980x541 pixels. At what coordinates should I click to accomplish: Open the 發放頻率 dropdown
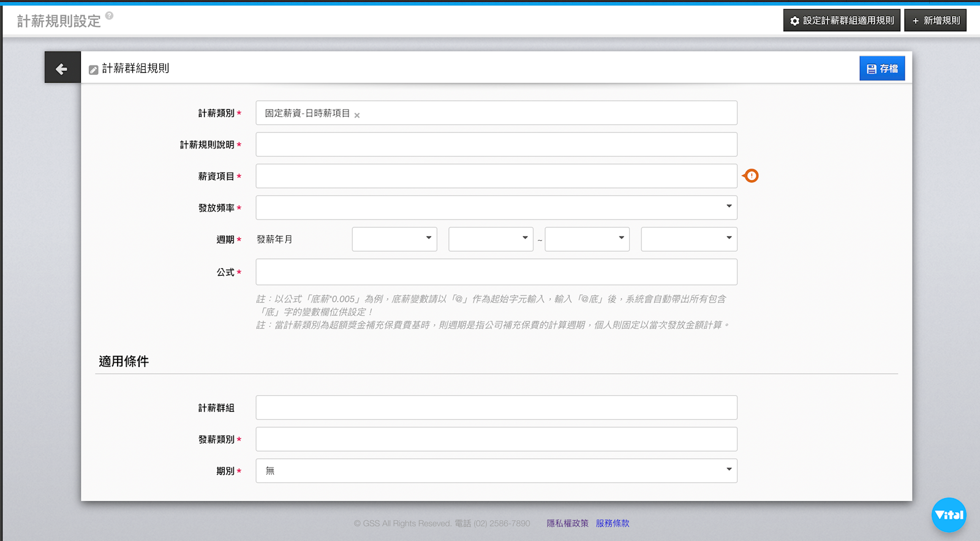click(496, 208)
